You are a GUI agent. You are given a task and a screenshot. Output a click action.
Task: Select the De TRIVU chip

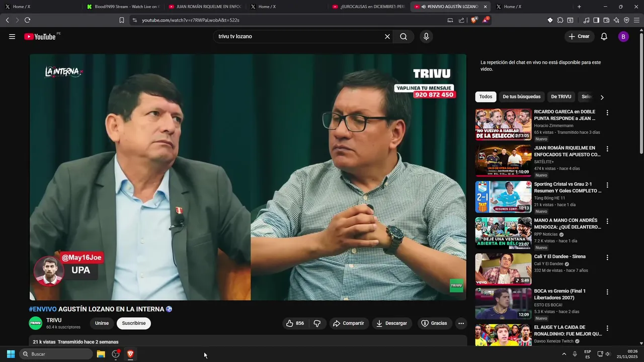click(561, 97)
